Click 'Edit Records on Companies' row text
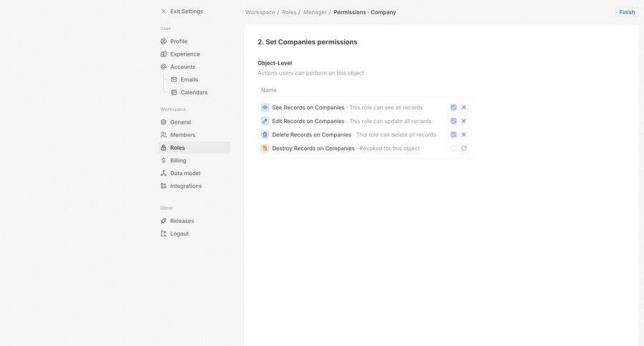Image resolution: width=644 pixels, height=346 pixels. point(308,121)
